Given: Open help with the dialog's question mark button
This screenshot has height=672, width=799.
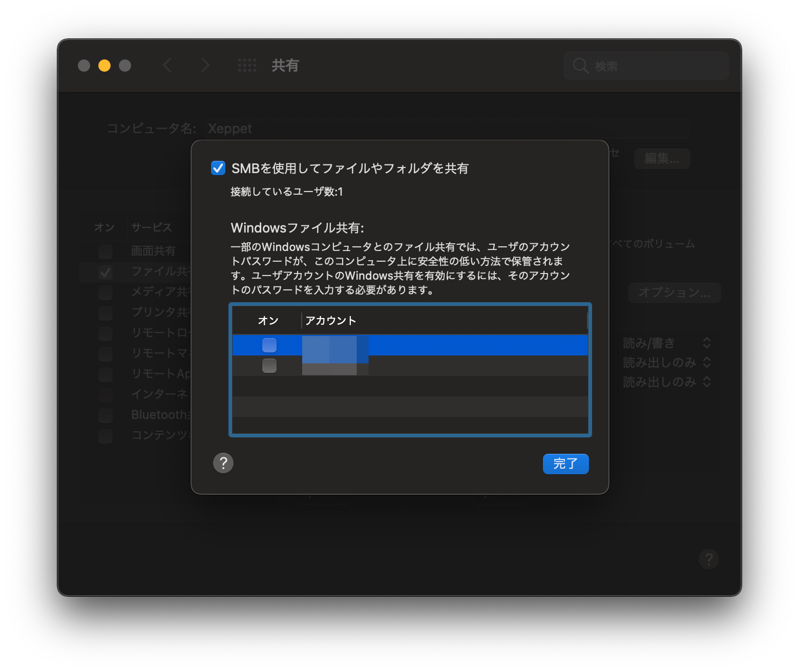Looking at the screenshot, I should 223,463.
